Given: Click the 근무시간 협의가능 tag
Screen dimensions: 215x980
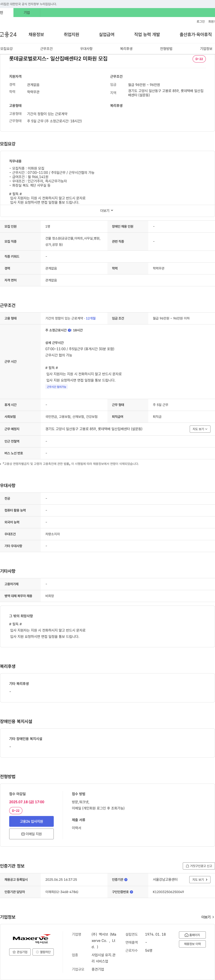Looking at the screenshot, I should point(57,387).
